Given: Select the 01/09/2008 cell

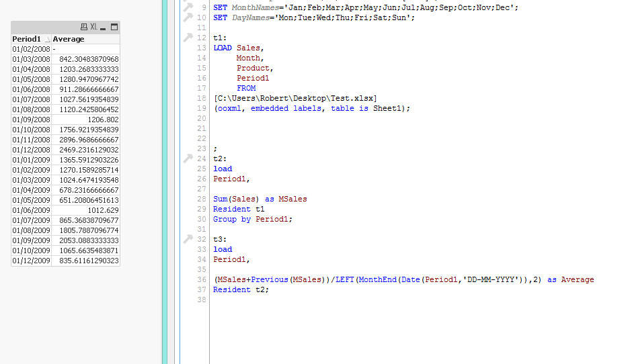Looking at the screenshot, I should [32, 119].
